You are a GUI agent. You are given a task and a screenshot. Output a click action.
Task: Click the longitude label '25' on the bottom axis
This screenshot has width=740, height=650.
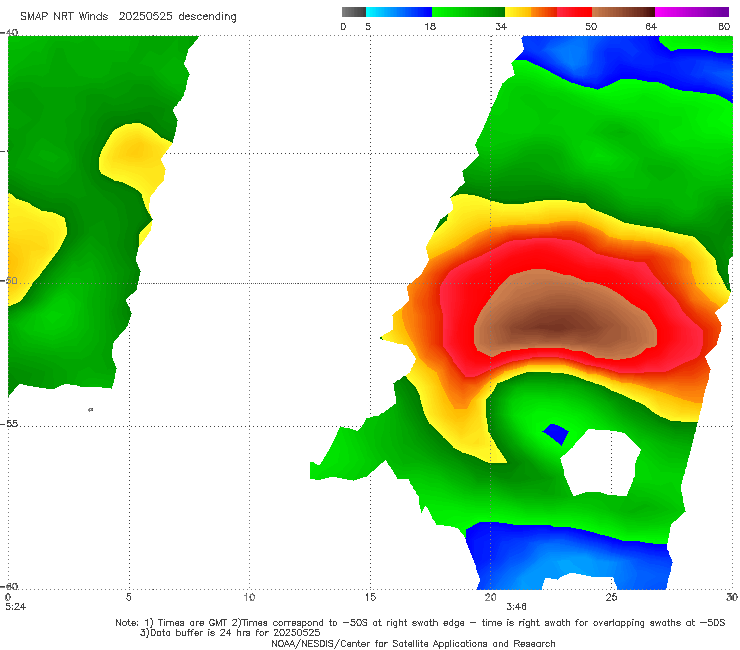click(x=611, y=597)
